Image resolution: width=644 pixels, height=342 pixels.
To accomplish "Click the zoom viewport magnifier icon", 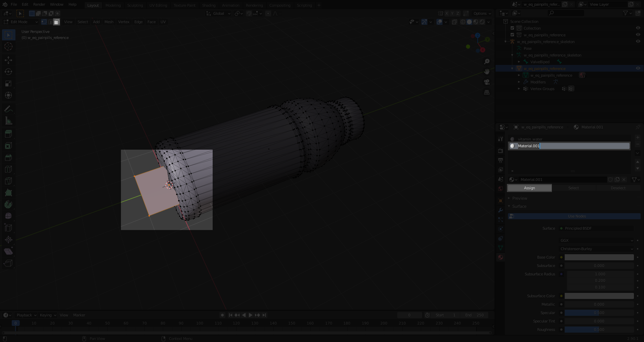I will click(487, 62).
